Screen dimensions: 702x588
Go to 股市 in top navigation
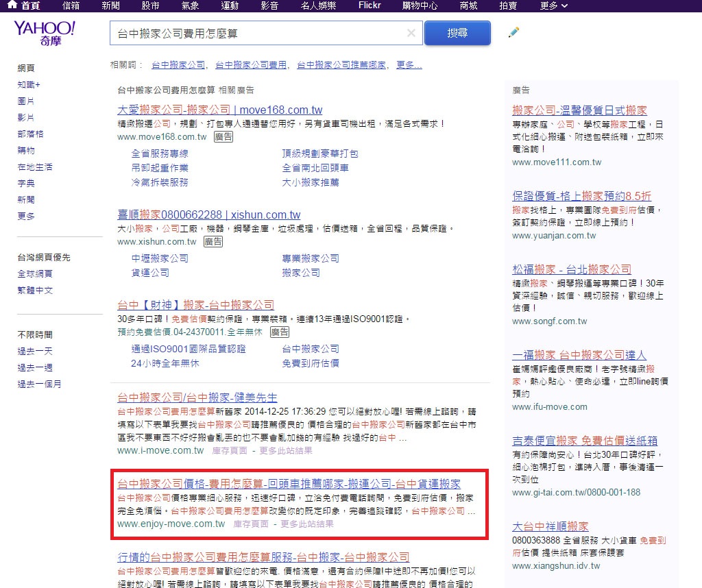(x=150, y=5)
